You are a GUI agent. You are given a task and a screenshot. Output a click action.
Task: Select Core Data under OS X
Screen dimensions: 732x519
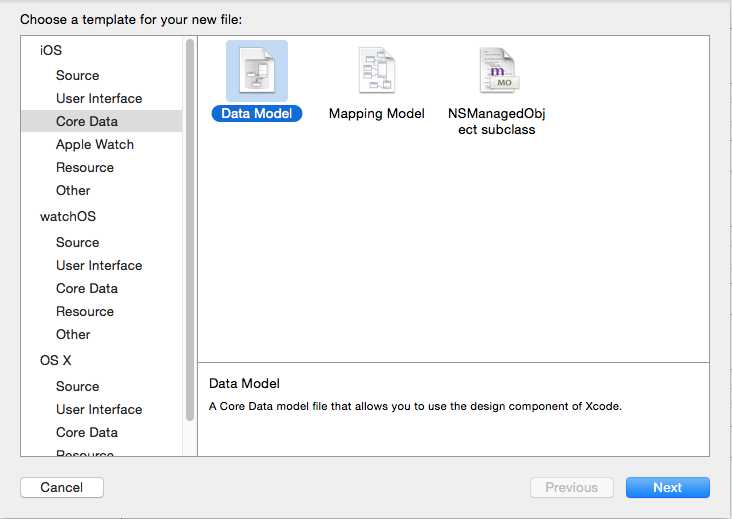pos(87,432)
